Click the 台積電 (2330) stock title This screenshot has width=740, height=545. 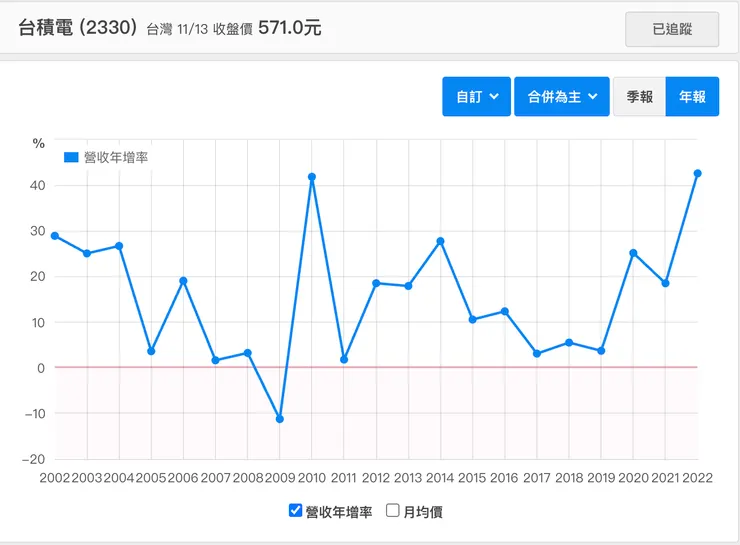pos(78,27)
